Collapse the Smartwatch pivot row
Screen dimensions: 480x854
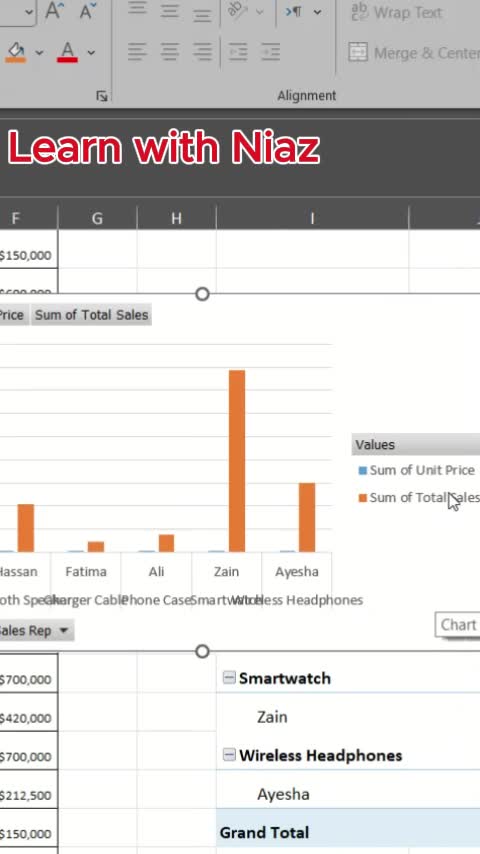click(229, 678)
